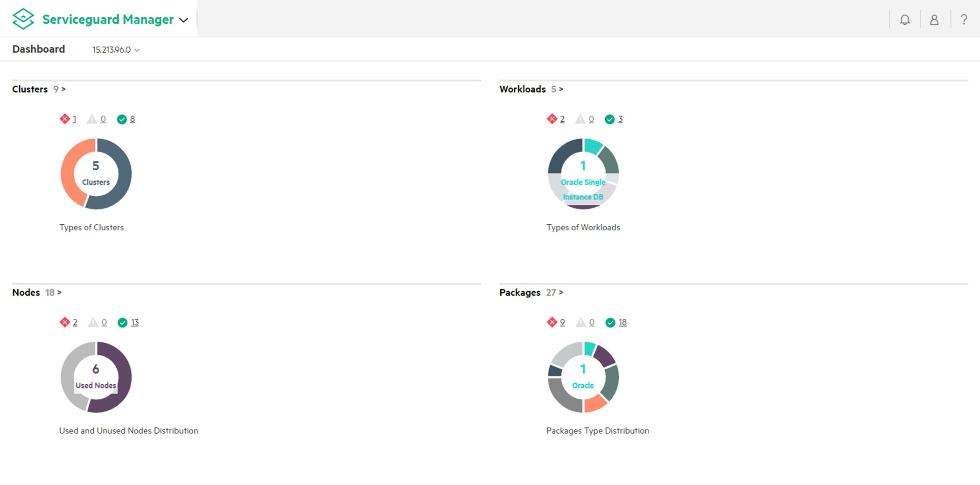Click the green healthy icon under Workloads
The width and height of the screenshot is (980, 485).
click(x=609, y=119)
